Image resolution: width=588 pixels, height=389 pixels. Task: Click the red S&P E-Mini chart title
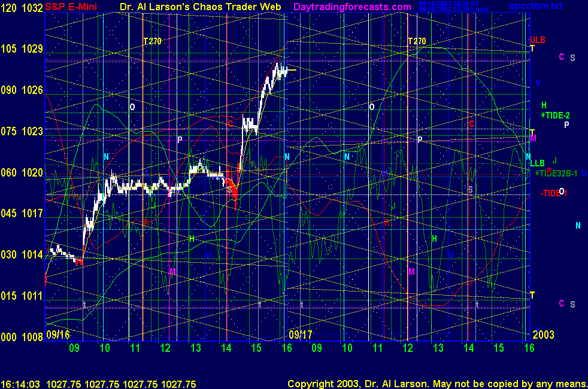pos(71,7)
